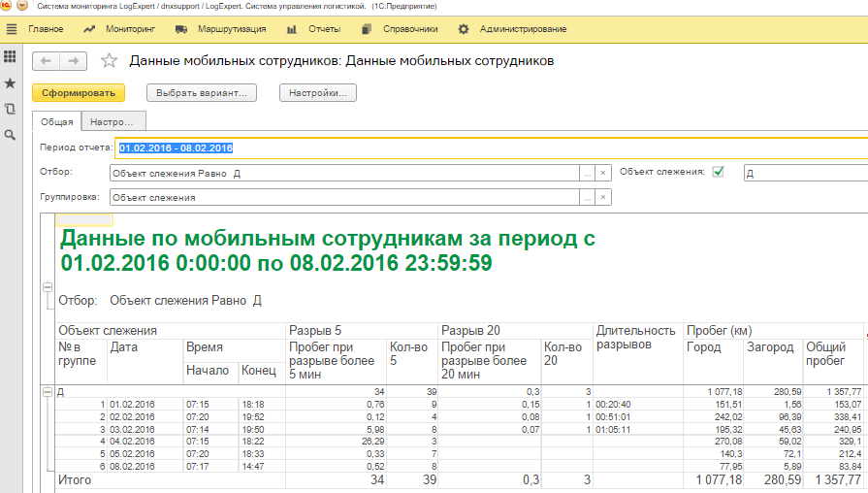Screen dimensions: 868x493
Task: Select the duration cell 00:51:01
Action: pyautogui.click(x=638, y=416)
